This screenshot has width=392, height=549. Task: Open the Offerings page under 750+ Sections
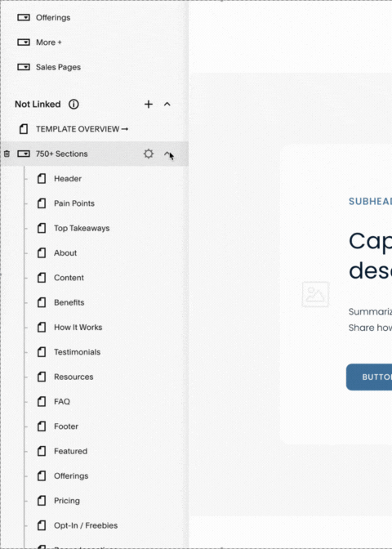71,476
